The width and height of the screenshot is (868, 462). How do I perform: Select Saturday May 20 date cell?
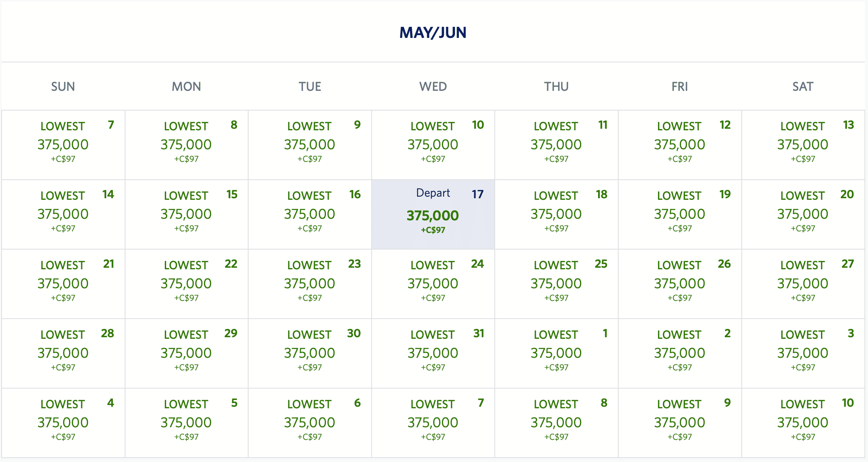tap(803, 214)
